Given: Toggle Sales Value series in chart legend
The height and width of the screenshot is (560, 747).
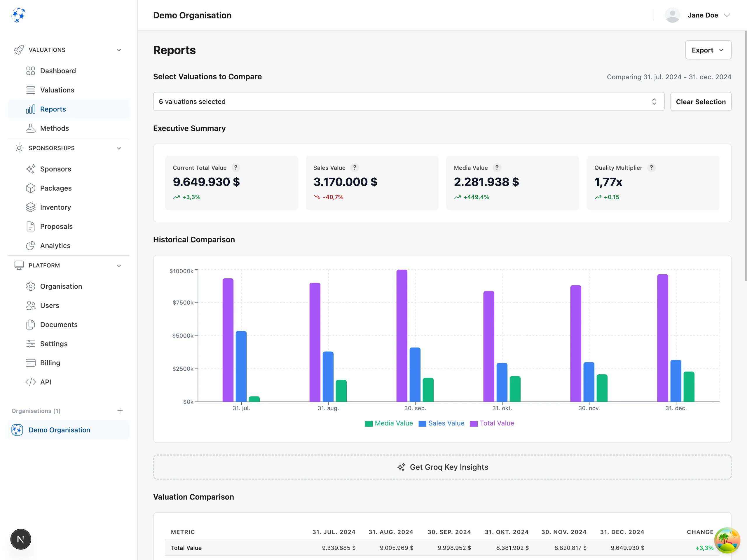Looking at the screenshot, I should [x=441, y=423].
